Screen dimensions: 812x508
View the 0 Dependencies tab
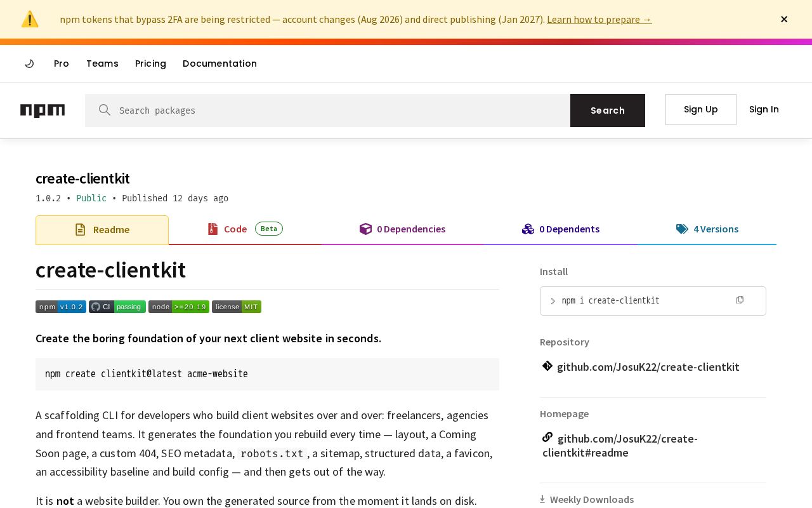402,229
